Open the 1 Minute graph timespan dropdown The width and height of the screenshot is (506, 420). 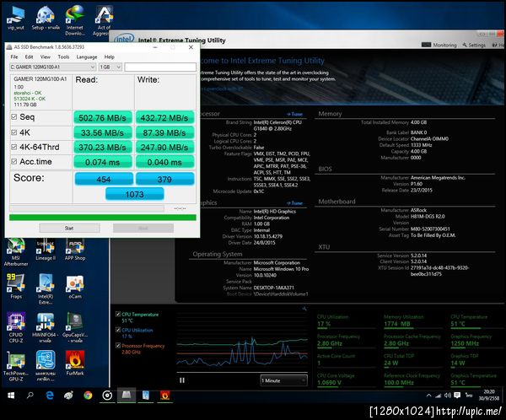click(x=283, y=380)
